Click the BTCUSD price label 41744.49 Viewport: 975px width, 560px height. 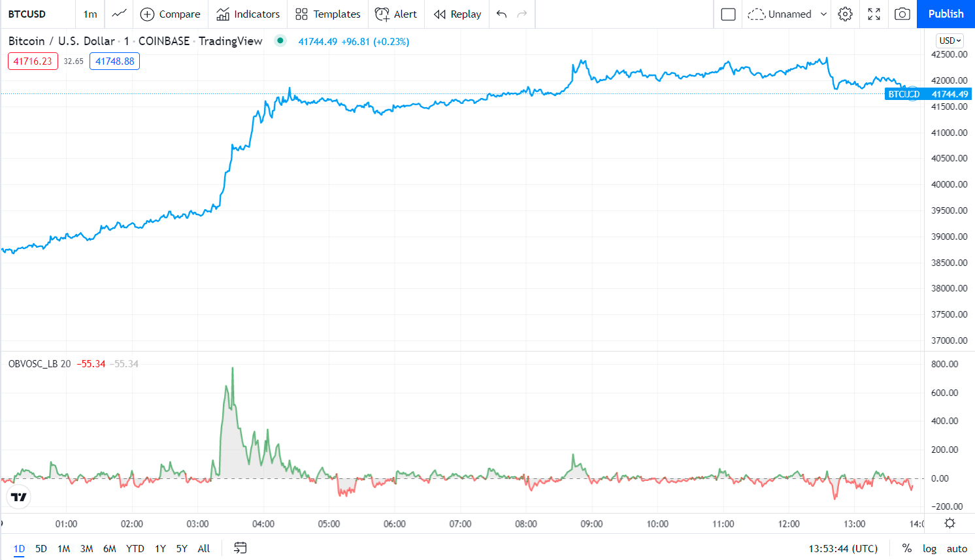point(929,94)
